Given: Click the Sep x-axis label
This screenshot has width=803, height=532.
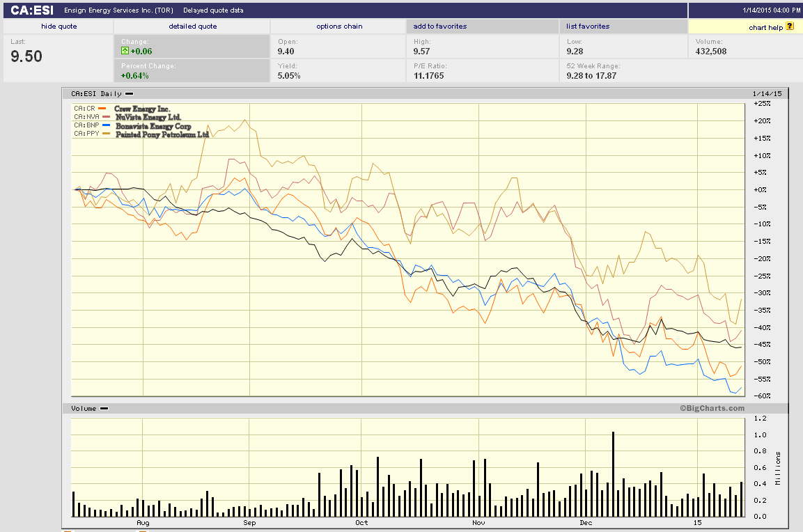Looking at the screenshot, I should click(249, 523).
